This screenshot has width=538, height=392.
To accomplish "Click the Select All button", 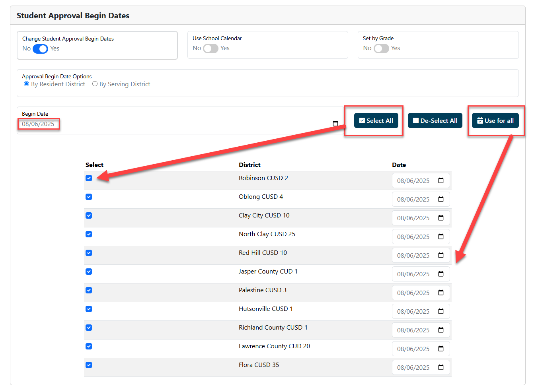I will pyautogui.click(x=376, y=120).
